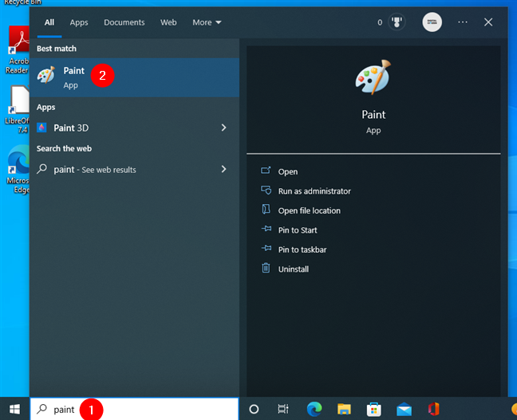The height and width of the screenshot is (420, 517).
Task: Open Microsoft Store from the taskbar
Action: coord(374,409)
